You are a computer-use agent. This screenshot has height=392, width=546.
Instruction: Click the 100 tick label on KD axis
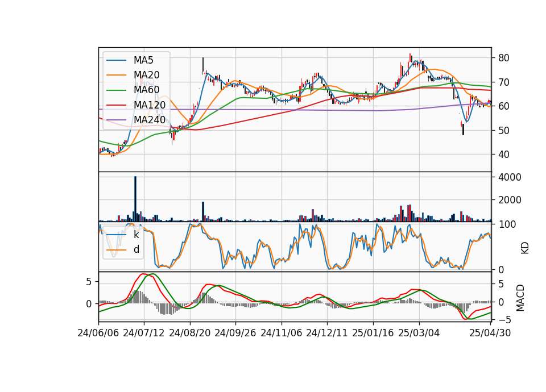tap(507, 224)
